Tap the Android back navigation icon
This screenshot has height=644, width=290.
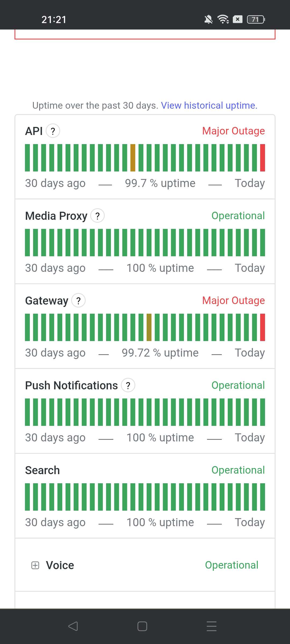[73, 626]
